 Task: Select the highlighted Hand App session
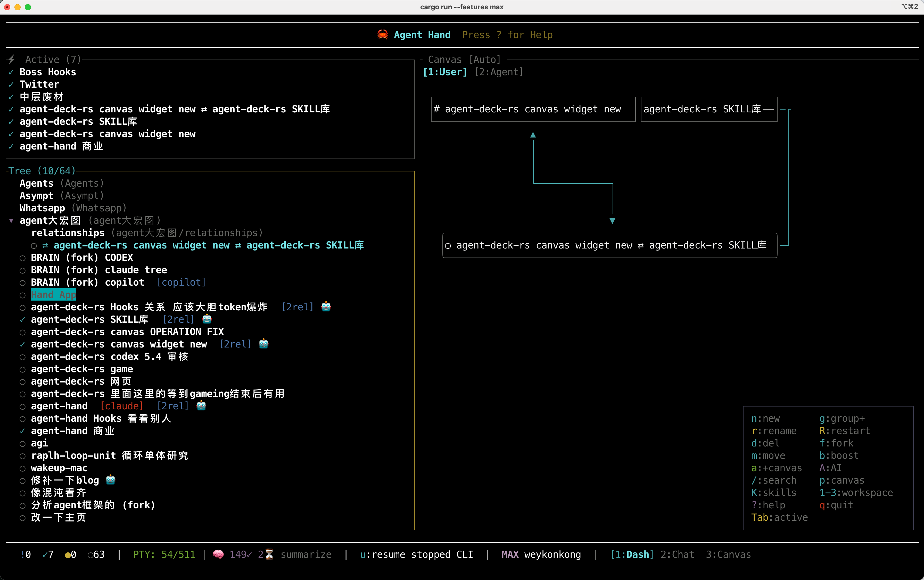53,295
